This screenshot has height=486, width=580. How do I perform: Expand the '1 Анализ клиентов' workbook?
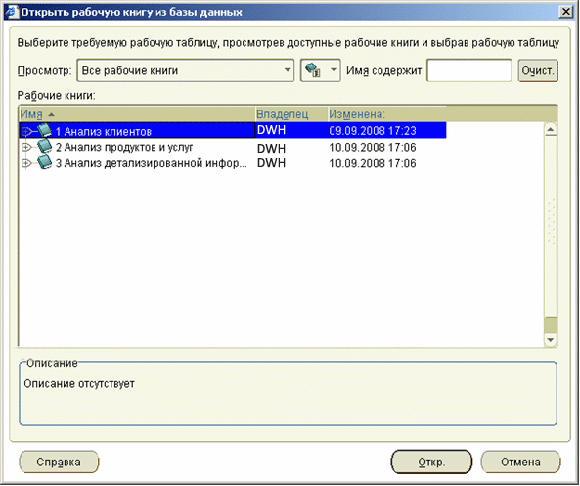(x=26, y=131)
